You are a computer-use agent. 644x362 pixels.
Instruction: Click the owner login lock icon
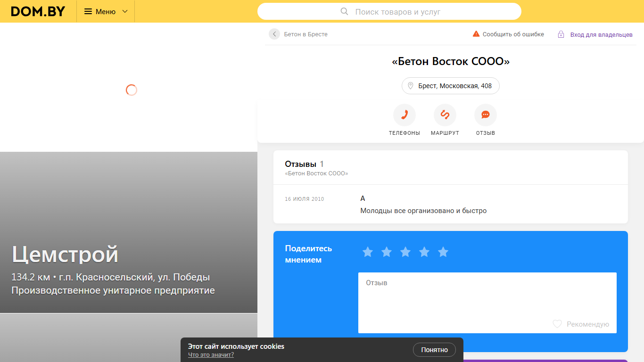pos(561,34)
